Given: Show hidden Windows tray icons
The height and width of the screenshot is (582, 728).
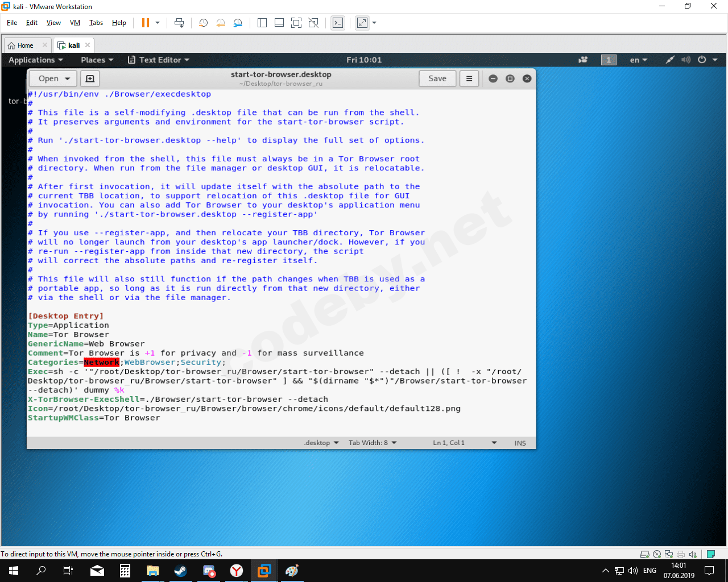Looking at the screenshot, I should (605, 571).
